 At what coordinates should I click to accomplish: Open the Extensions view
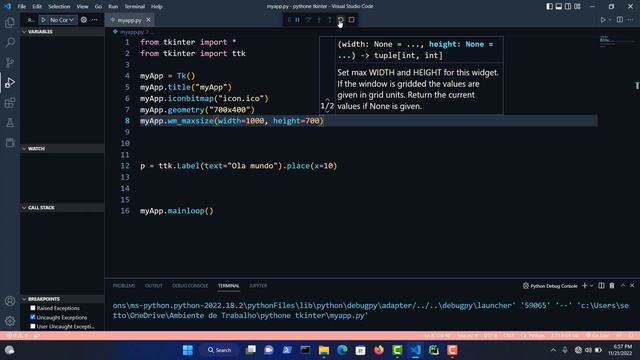(x=10, y=102)
